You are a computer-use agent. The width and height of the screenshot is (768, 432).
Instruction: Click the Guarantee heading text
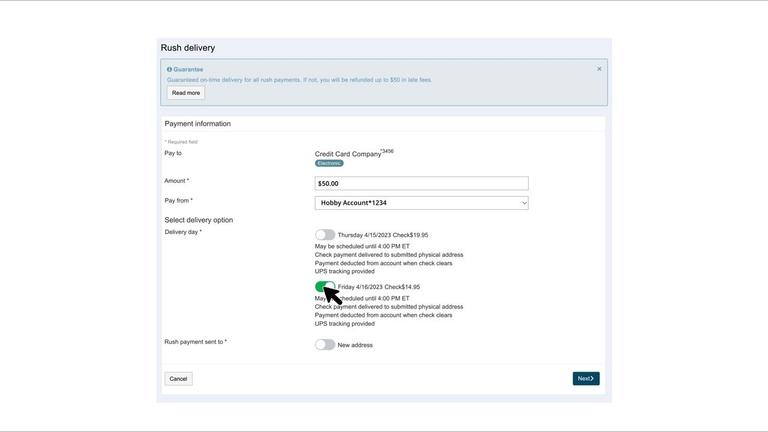pyautogui.click(x=188, y=69)
